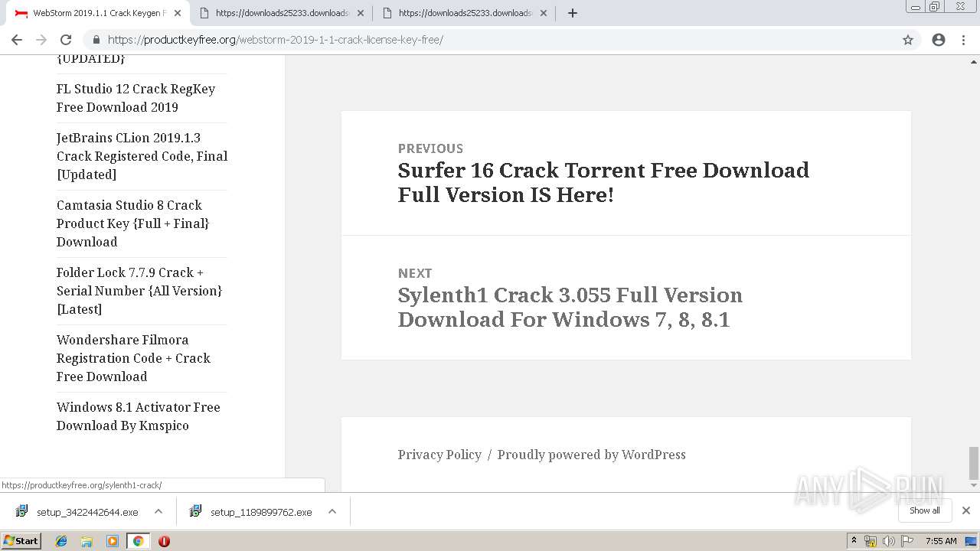Click the forward navigation arrow
980x551 pixels.
tap(41, 40)
